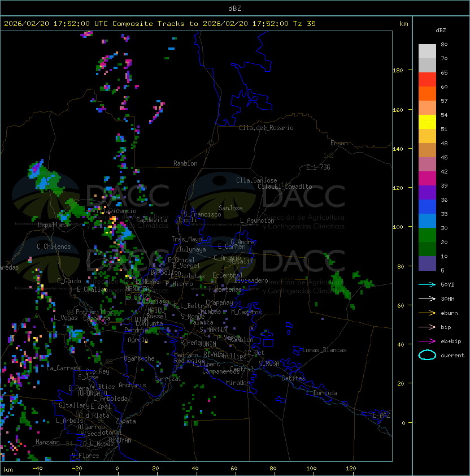Click the 'E_1-736' map label
Screen dimensions: 470x476
coord(318,167)
